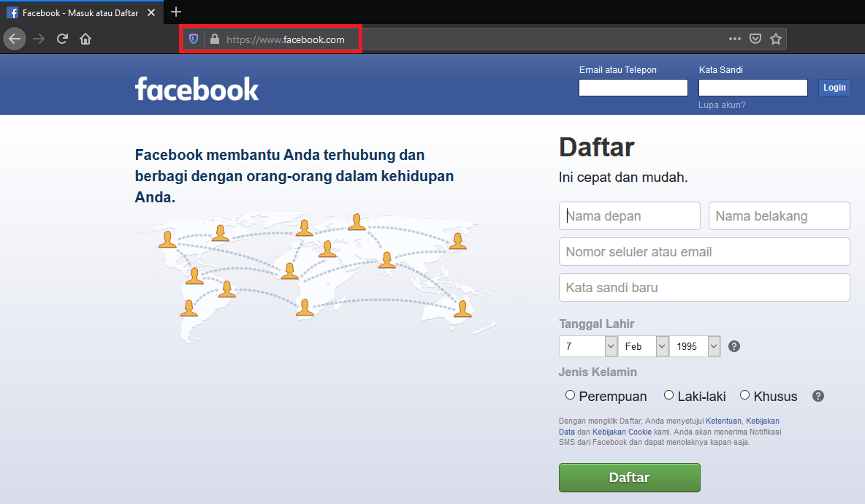Click the browser Forward arrow button
Image resolution: width=865 pixels, height=504 pixels.
coord(39,39)
